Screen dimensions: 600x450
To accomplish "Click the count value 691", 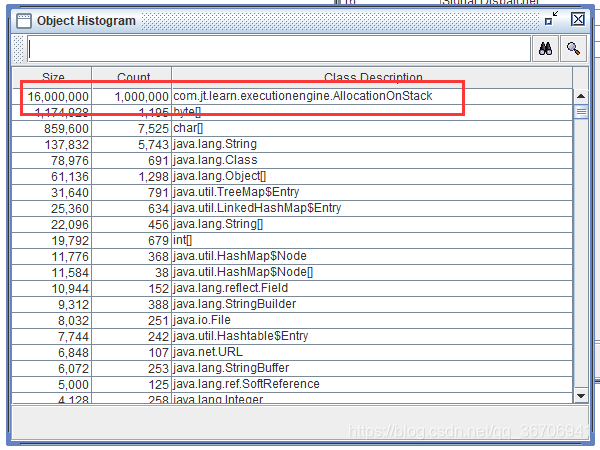I will [x=158, y=161].
